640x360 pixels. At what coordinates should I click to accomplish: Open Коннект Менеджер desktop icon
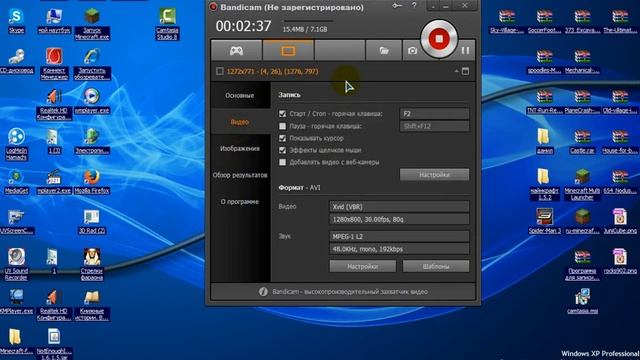pyautogui.click(x=54, y=64)
